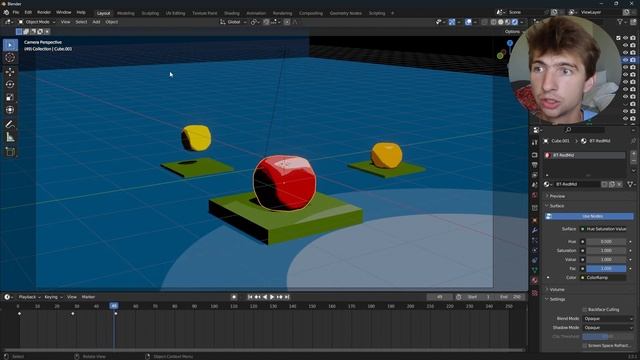Viewport: 640px width, 360px height.
Task: Toggle visibility eye of top outliner row
Action: pyautogui.click(x=626, y=38)
